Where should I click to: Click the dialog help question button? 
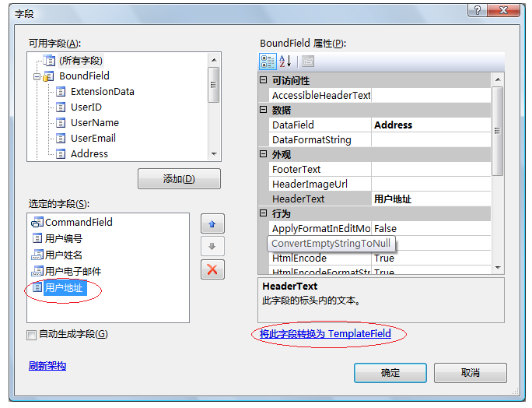tap(478, 10)
